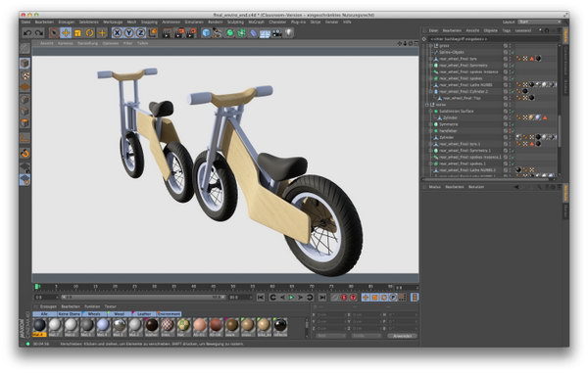588x373 pixels.
Task: Open the blue deformer objects icon
Action: 254,33
